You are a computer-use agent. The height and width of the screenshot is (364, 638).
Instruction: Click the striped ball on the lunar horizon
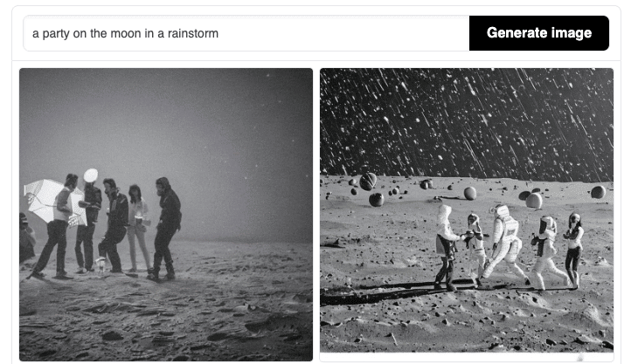[x=368, y=182]
